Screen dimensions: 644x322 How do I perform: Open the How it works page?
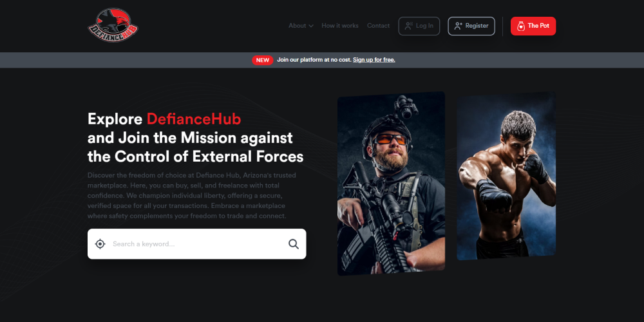click(340, 26)
